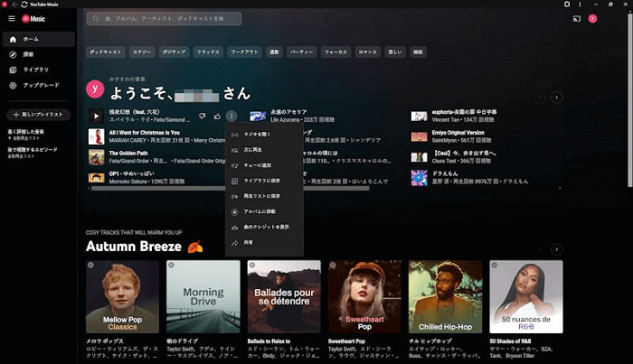Select 共有 in the context menu
Image resolution: width=633 pixels, height=364 pixels.
coord(264,243)
